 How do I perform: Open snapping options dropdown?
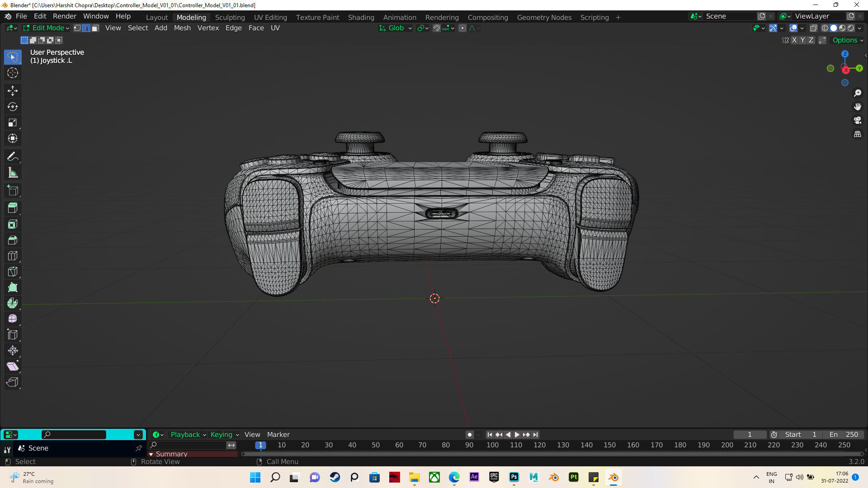coord(449,28)
